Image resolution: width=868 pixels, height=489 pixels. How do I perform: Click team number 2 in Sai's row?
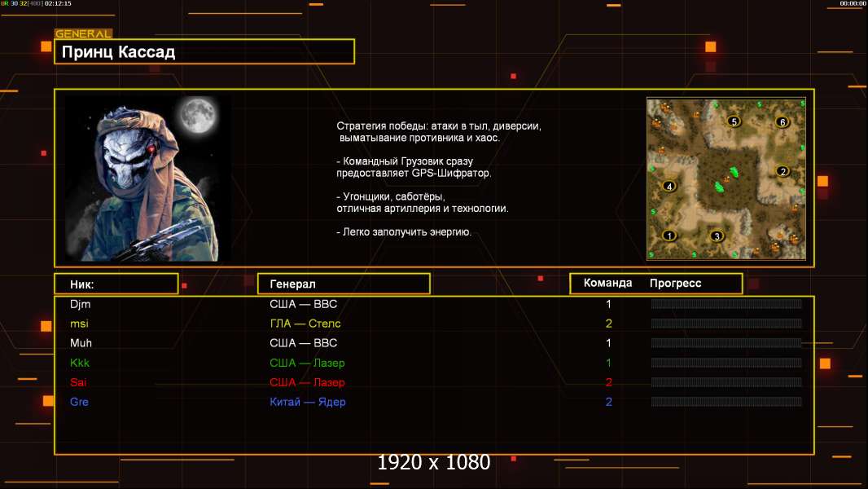(608, 382)
